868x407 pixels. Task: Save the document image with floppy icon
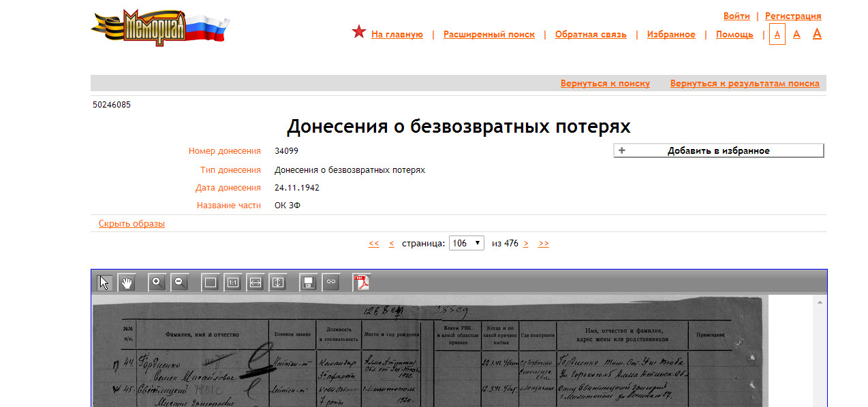tap(309, 282)
